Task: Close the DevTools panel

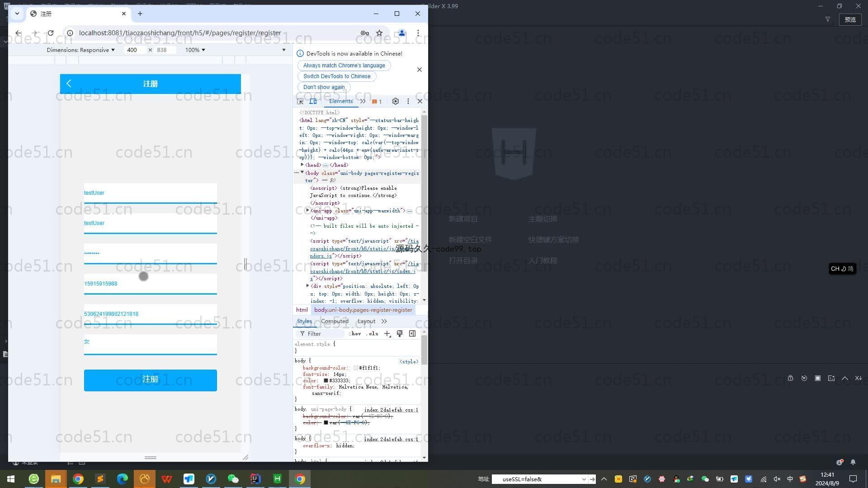Action: click(x=420, y=102)
